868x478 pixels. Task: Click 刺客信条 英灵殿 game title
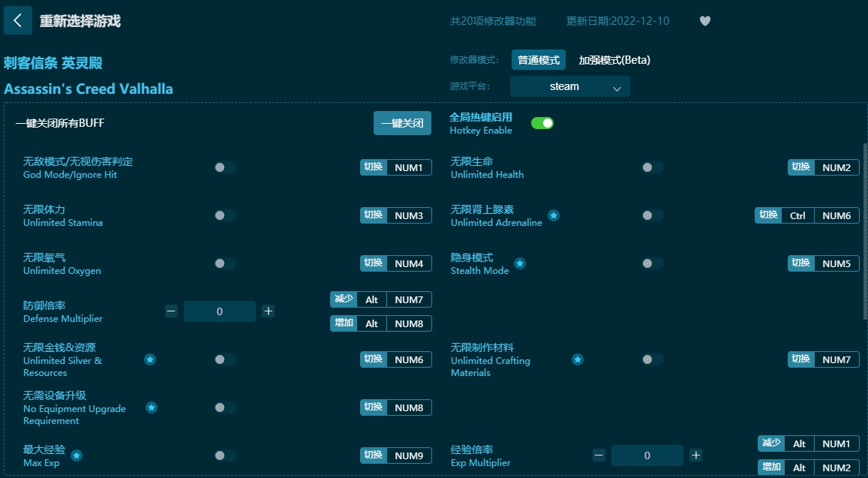point(53,63)
